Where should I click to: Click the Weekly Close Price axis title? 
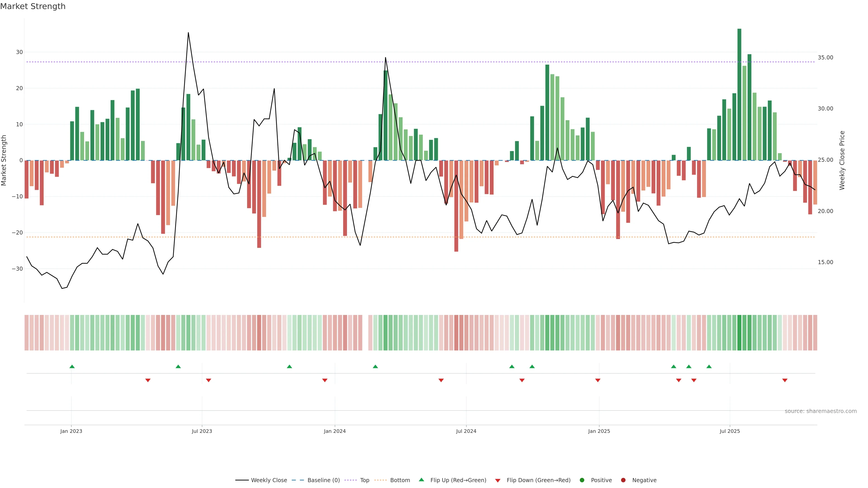tap(842, 160)
